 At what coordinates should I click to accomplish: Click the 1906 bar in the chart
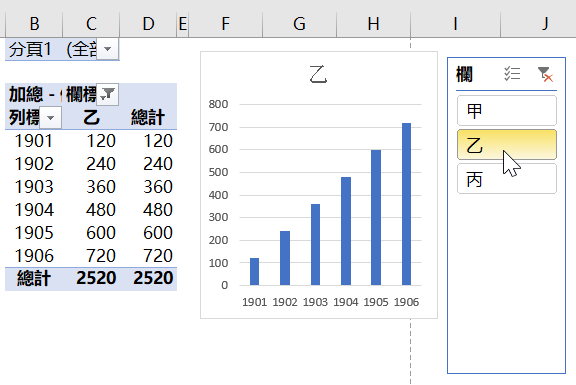[406, 204]
